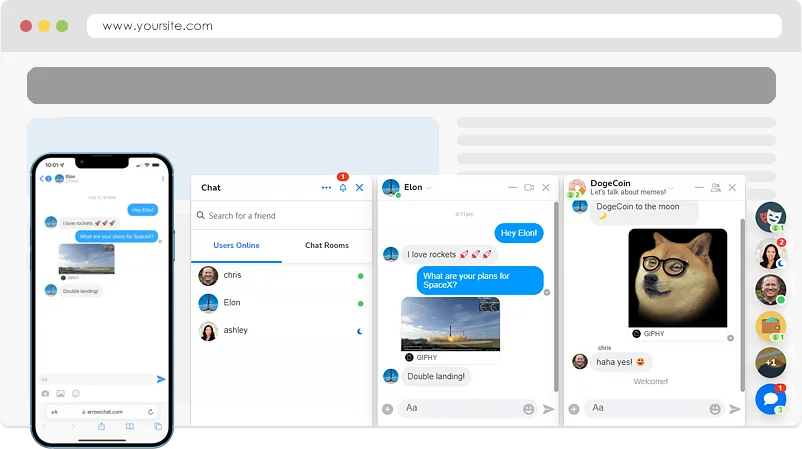The height and width of the screenshot is (449, 802).
Task: Click the add attachment plus in DogeCoin chat
Action: [x=574, y=408]
